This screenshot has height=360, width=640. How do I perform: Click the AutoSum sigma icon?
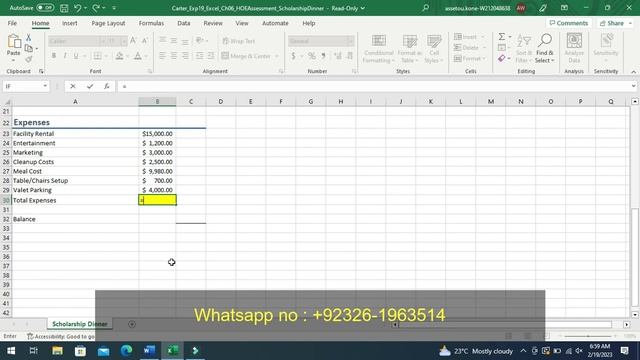pyautogui.click(x=502, y=37)
